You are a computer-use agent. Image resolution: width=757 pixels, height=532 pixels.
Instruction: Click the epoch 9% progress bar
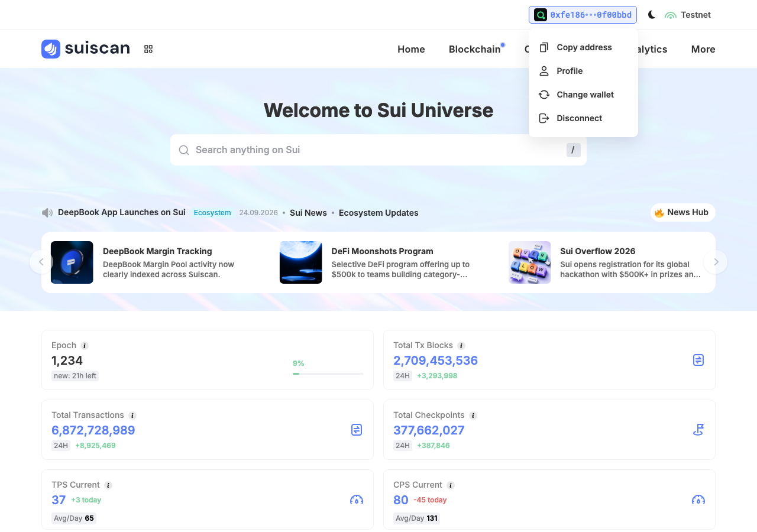click(328, 374)
